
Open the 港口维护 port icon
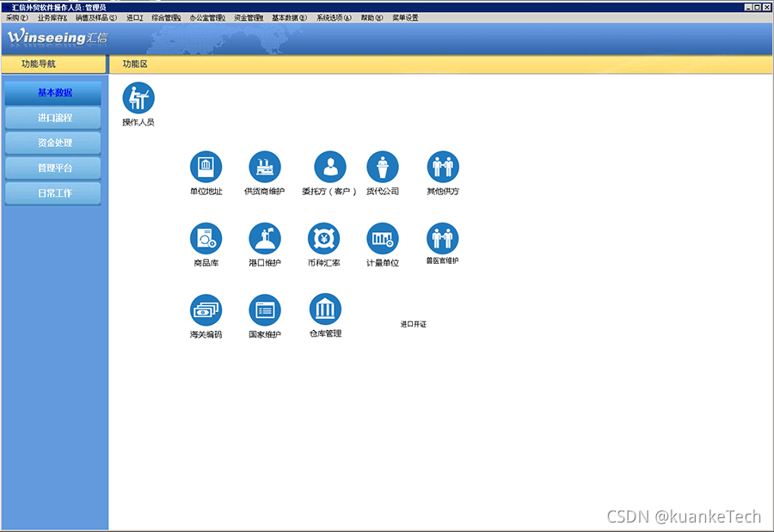(265, 238)
